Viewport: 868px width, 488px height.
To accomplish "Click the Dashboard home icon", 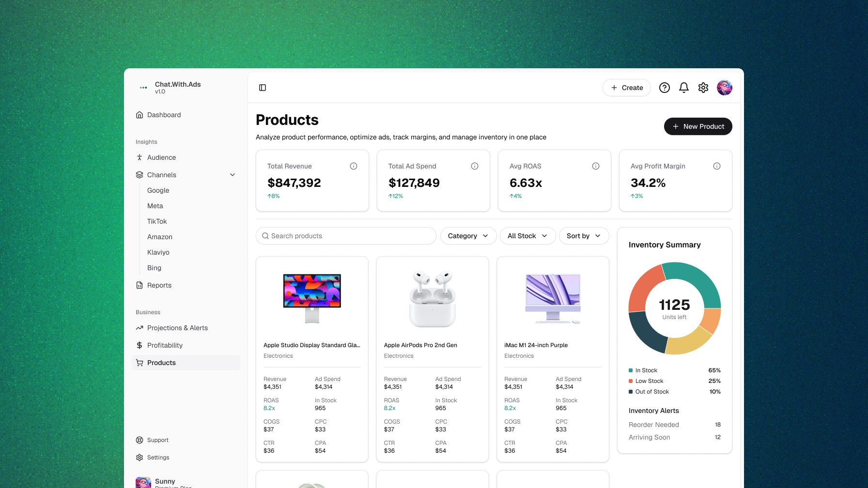I will [139, 115].
